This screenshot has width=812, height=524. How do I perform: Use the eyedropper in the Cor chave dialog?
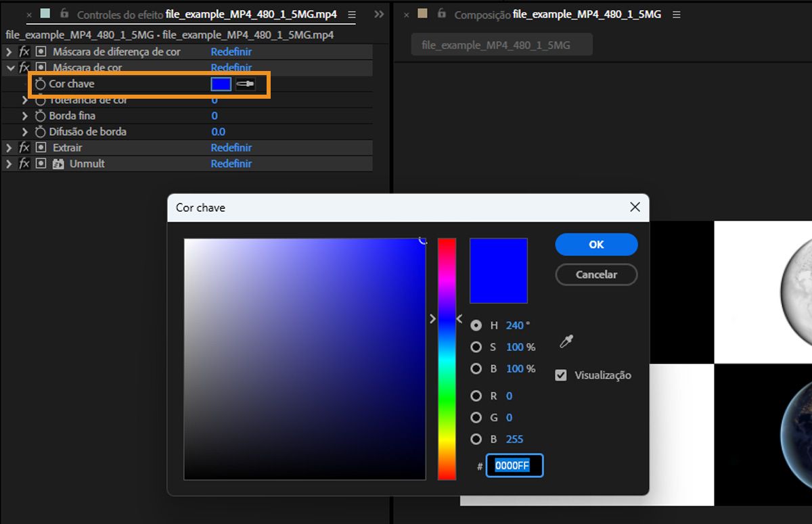click(x=566, y=341)
